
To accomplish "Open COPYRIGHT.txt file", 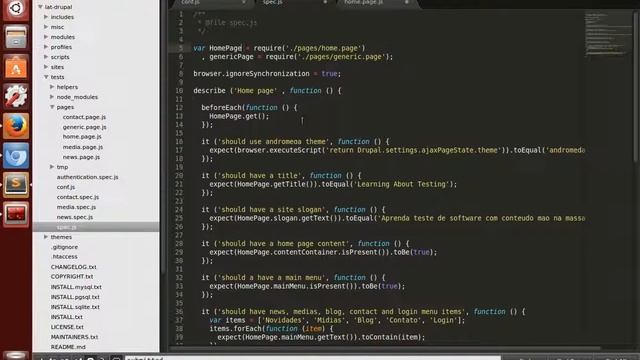I will (x=72, y=277).
